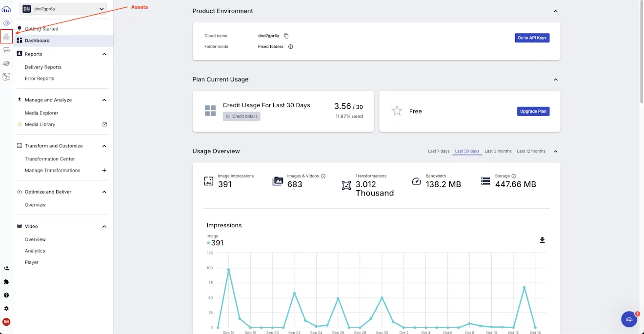Open the chat support bubble
Image resolution: width=644 pixels, height=334 pixels.
tap(629, 319)
